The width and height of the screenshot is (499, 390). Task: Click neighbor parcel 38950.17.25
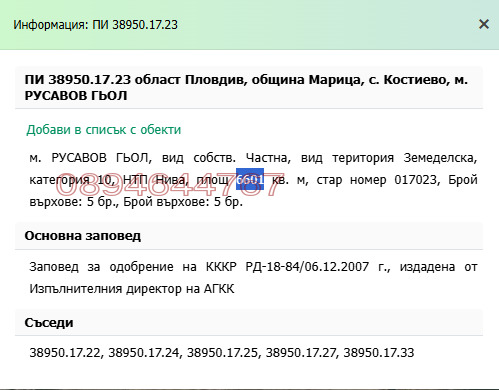pos(222,353)
